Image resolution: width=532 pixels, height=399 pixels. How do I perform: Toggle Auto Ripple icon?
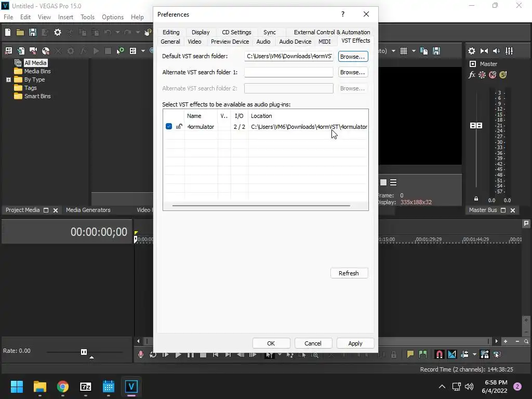tap(464, 354)
